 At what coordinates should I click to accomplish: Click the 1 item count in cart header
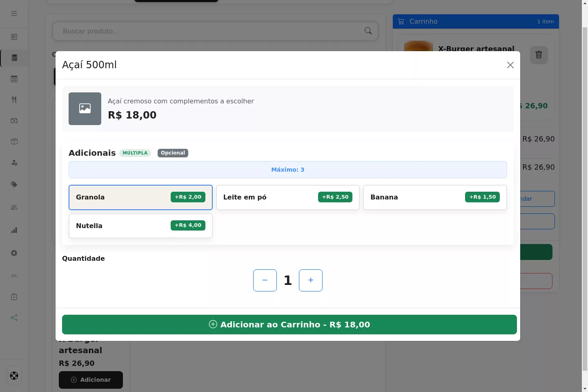pos(546,22)
